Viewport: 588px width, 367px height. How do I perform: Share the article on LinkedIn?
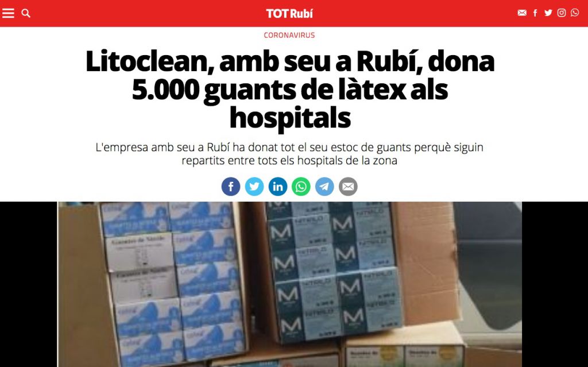(x=278, y=187)
